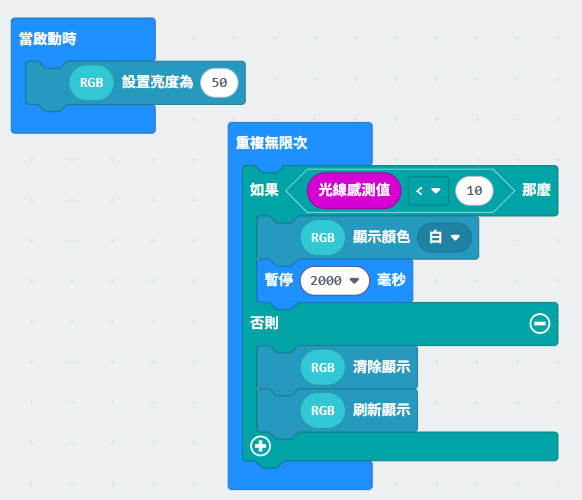Select the RGB badge in 設置亮度為 block
The width and height of the screenshot is (582, 500).
pos(91,82)
